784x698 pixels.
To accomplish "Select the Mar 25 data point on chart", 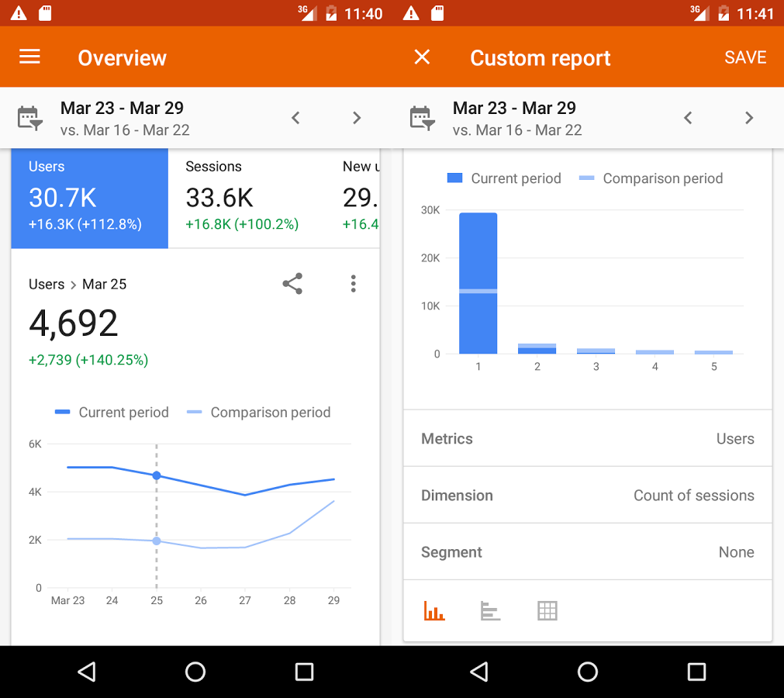I will coord(157,475).
